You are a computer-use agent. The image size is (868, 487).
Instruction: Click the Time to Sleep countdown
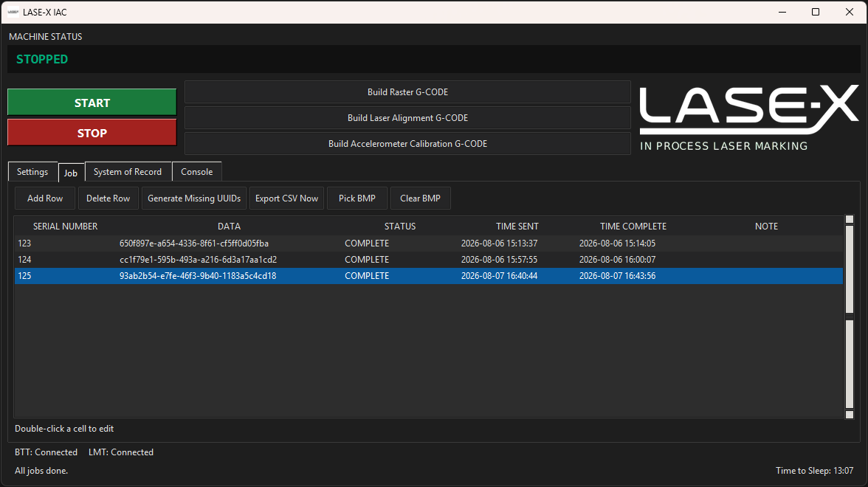click(x=814, y=471)
